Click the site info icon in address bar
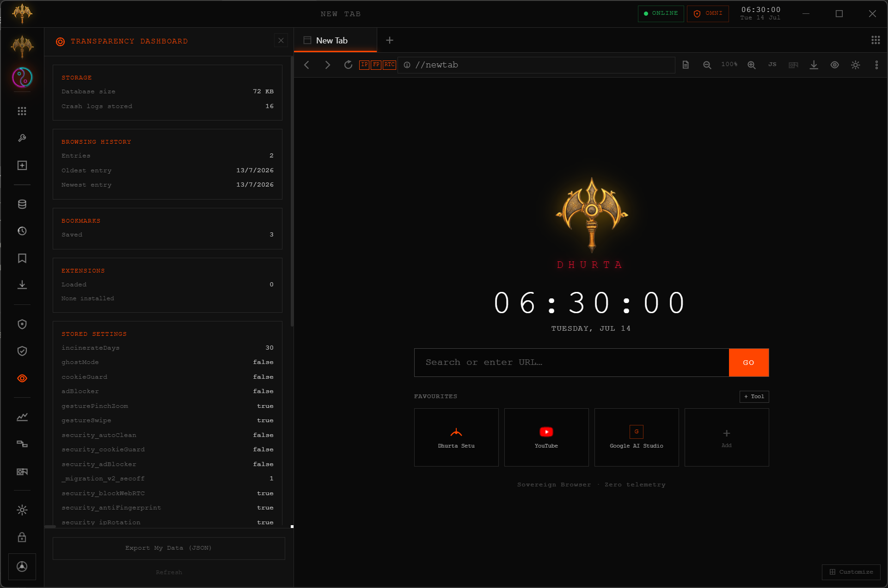888x588 pixels. (x=407, y=65)
